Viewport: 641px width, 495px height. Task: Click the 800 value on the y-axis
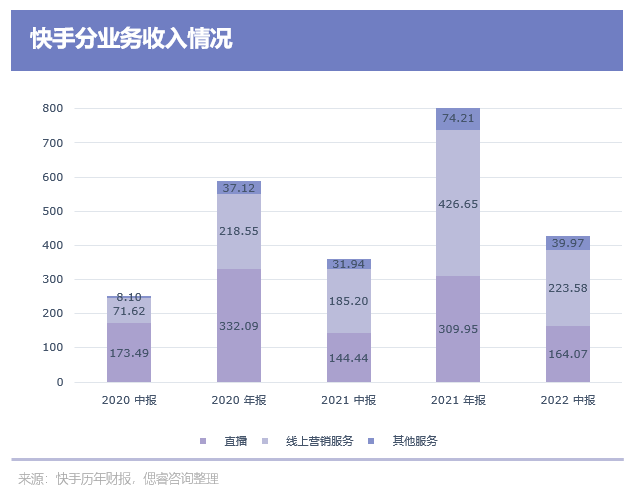click(x=53, y=108)
